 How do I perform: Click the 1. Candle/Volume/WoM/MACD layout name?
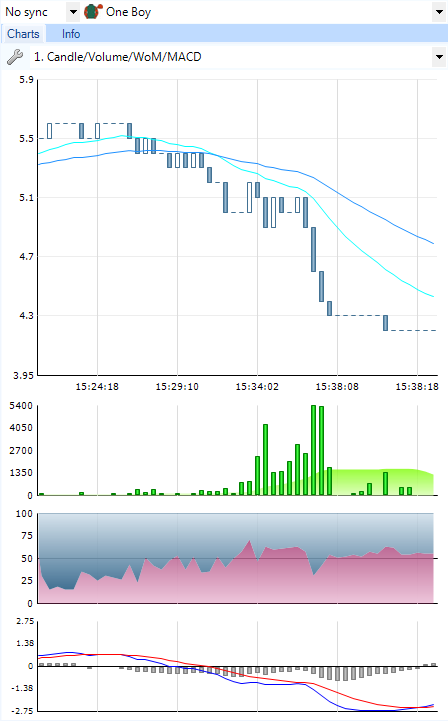(x=118, y=57)
